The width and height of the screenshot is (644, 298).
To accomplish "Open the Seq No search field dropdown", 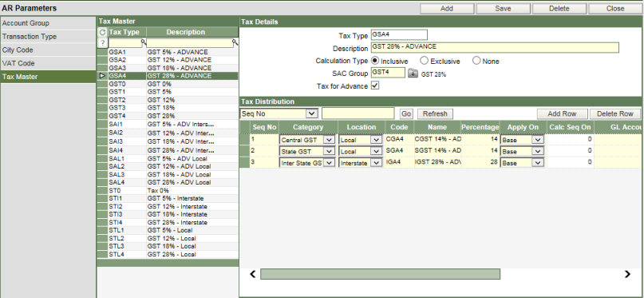I will click(x=312, y=113).
